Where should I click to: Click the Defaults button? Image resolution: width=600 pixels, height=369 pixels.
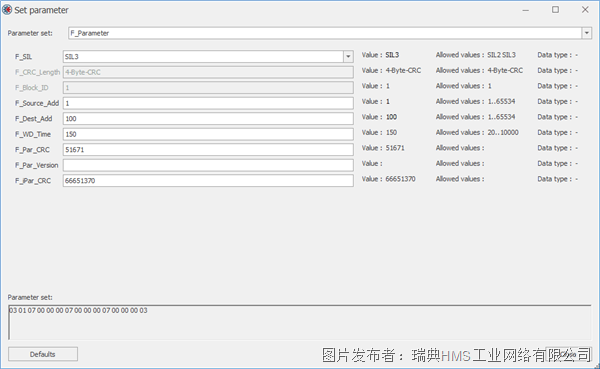click(x=43, y=354)
